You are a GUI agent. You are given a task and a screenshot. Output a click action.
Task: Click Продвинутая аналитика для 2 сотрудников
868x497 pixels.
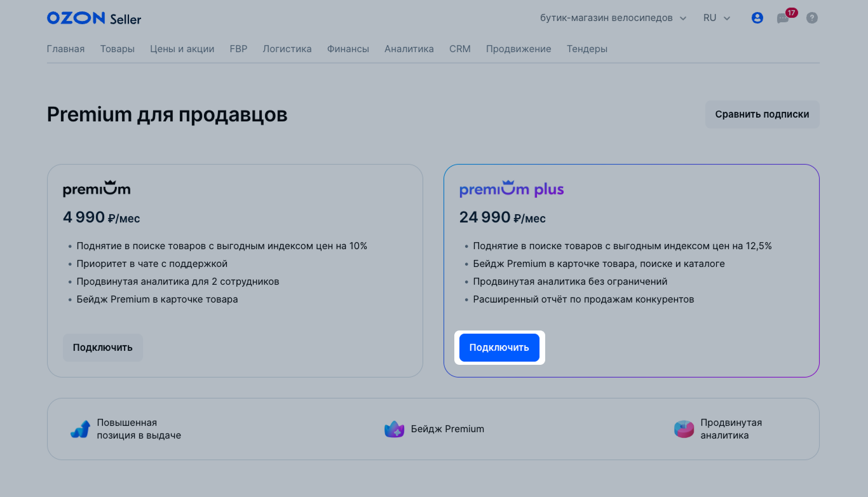coord(178,282)
